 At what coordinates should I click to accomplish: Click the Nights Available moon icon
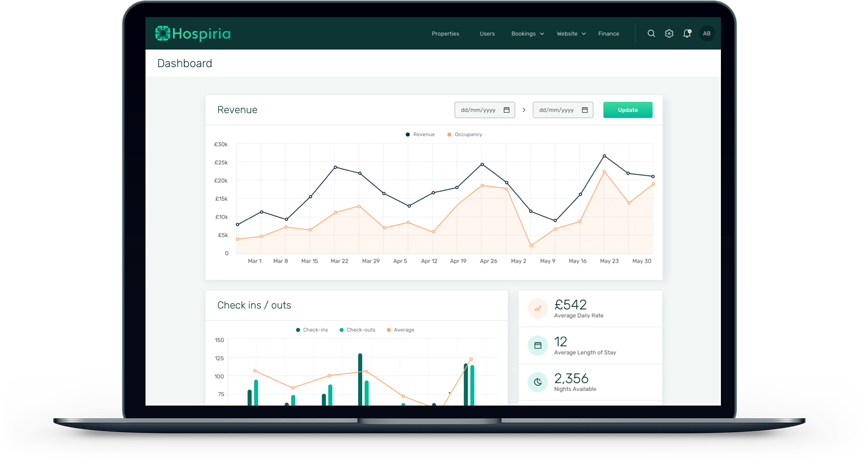[537, 382]
